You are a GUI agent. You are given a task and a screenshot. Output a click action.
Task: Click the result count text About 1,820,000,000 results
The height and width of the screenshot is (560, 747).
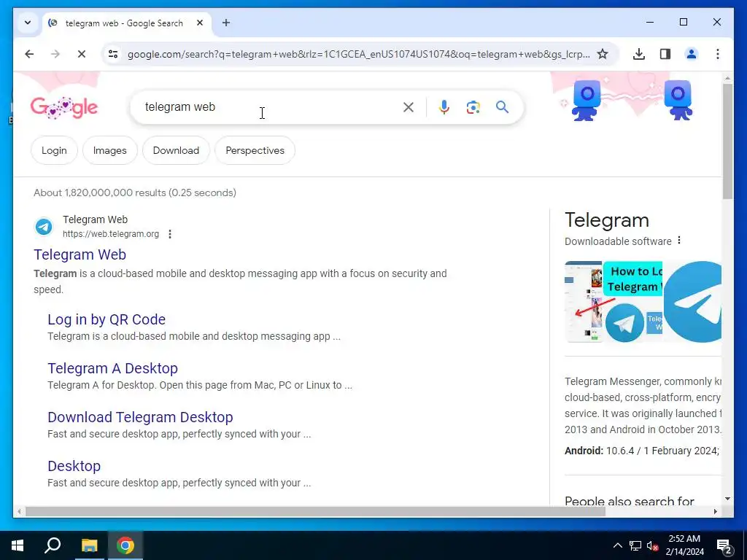[x=135, y=192]
